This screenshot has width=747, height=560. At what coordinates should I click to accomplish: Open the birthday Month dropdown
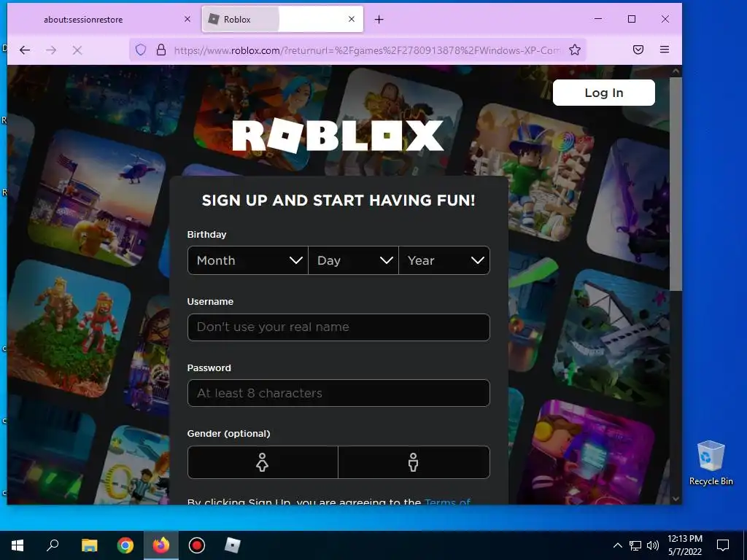coord(248,260)
